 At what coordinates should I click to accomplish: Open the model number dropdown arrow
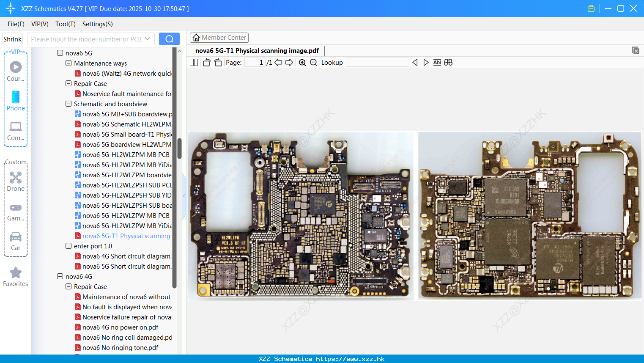148,39
